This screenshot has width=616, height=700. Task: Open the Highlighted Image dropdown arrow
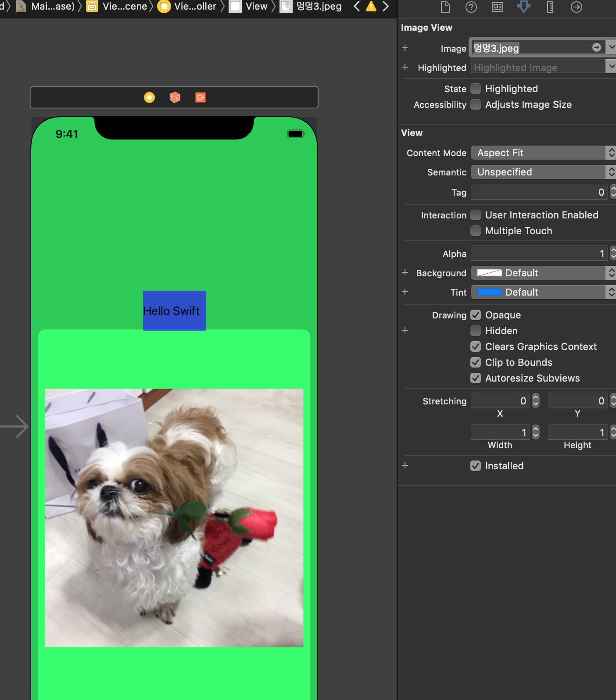click(611, 67)
